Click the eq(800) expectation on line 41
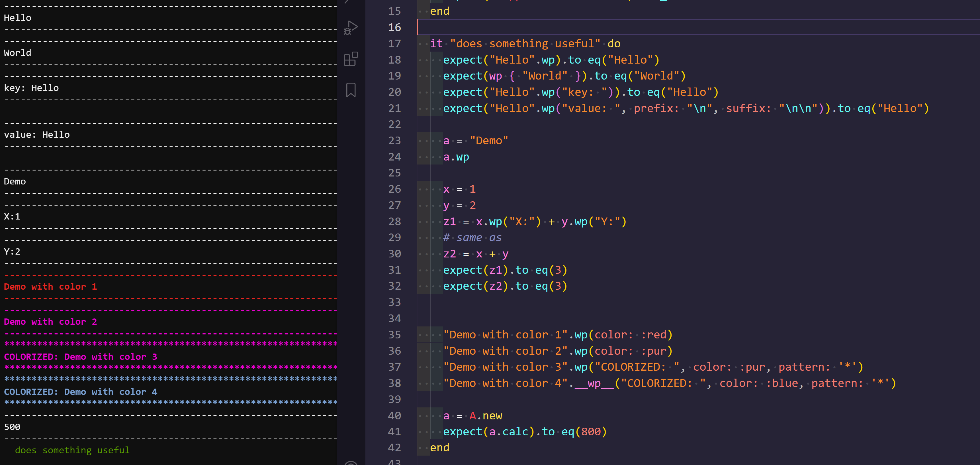 pos(584,431)
